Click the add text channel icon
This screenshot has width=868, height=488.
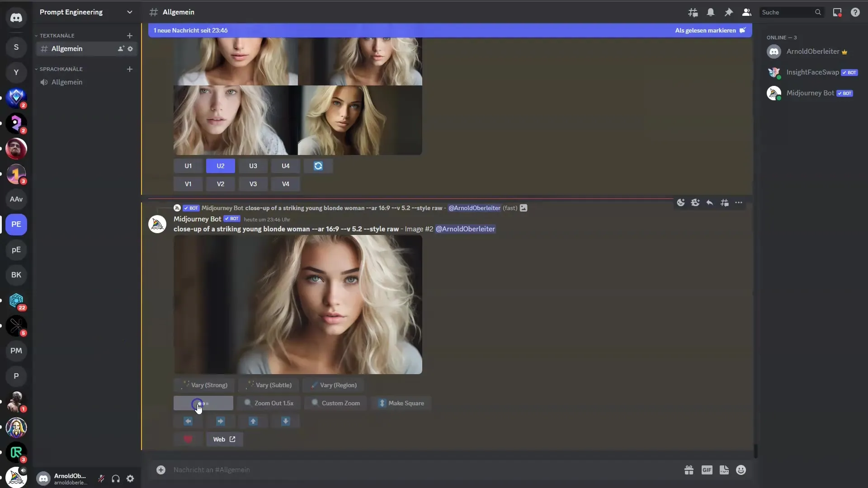pos(129,35)
